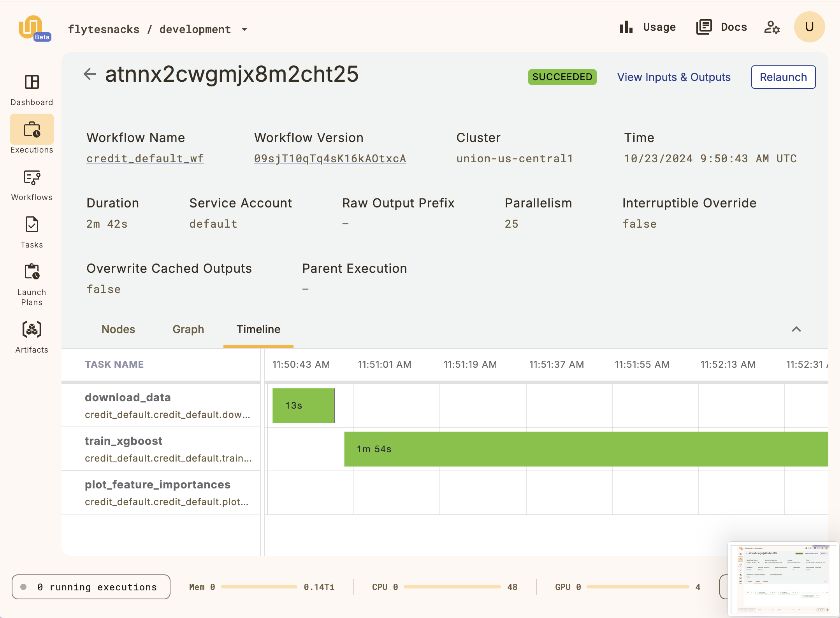Collapse execution details with chevron

tap(796, 329)
